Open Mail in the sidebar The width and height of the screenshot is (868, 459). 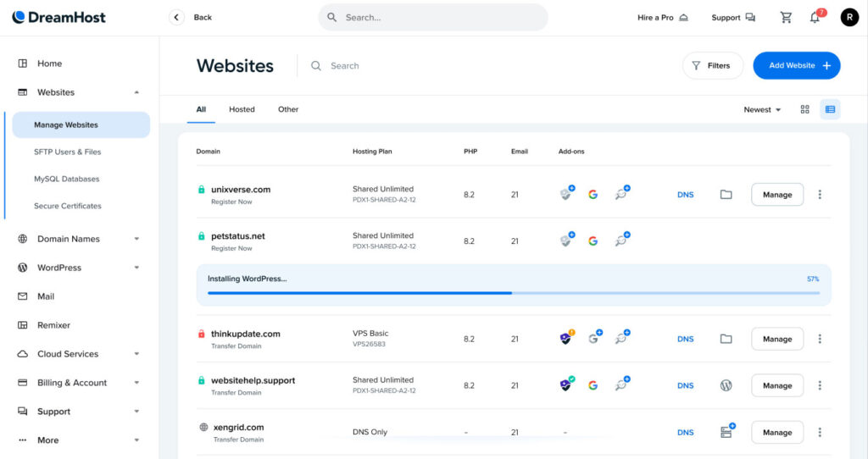point(46,296)
